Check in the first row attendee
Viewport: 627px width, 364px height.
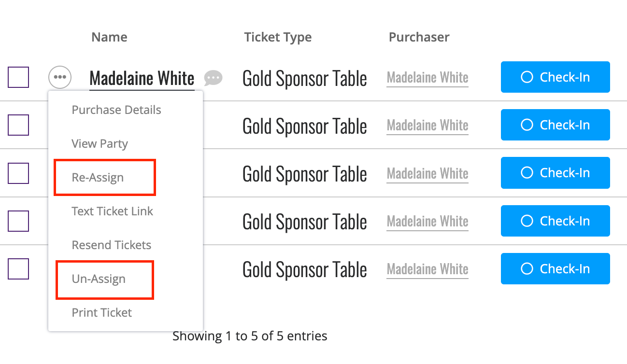coord(556,77)
